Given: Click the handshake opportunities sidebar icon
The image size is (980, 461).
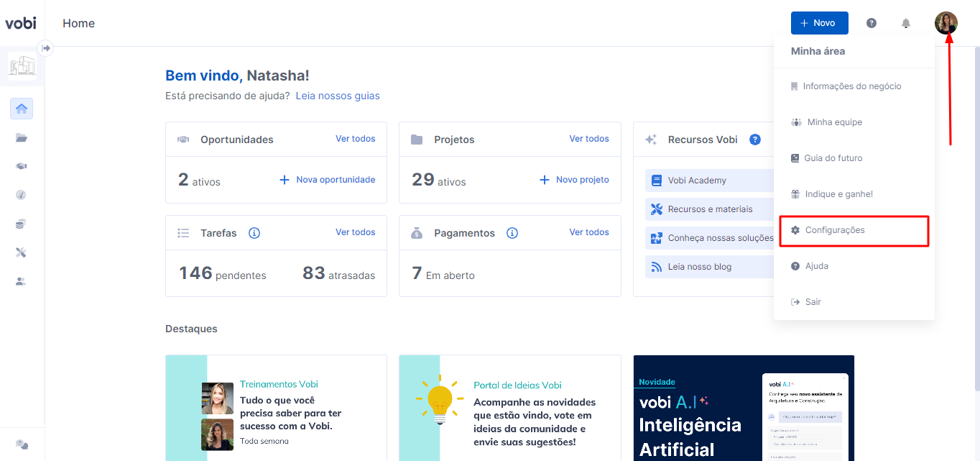Looking at the screenshot, I should coord(22,166).
